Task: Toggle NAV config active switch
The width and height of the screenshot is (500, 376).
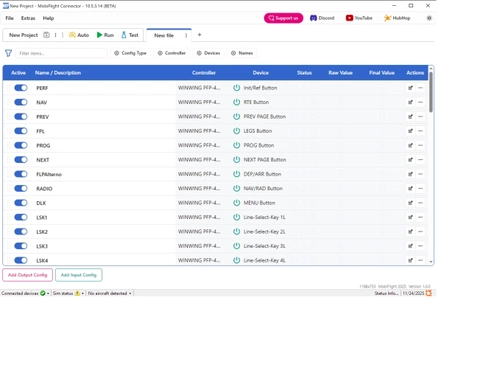Action: [x=21, y=102]
